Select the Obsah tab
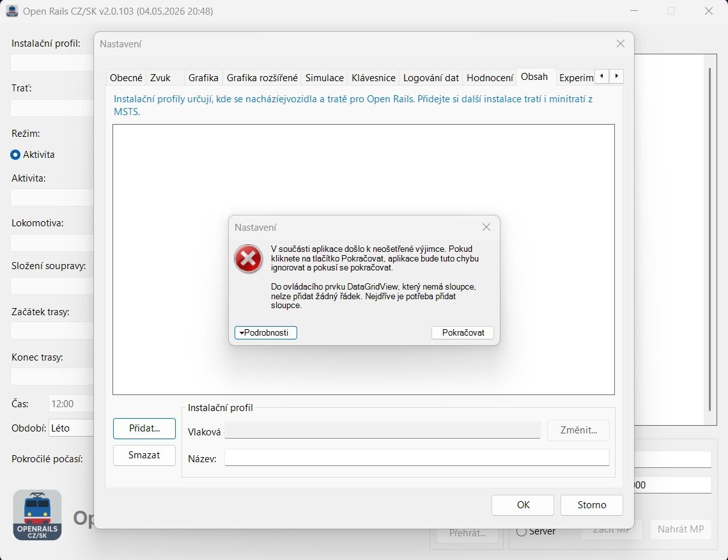Viewport: 728px width, 560px height. [x=534, y=77]
